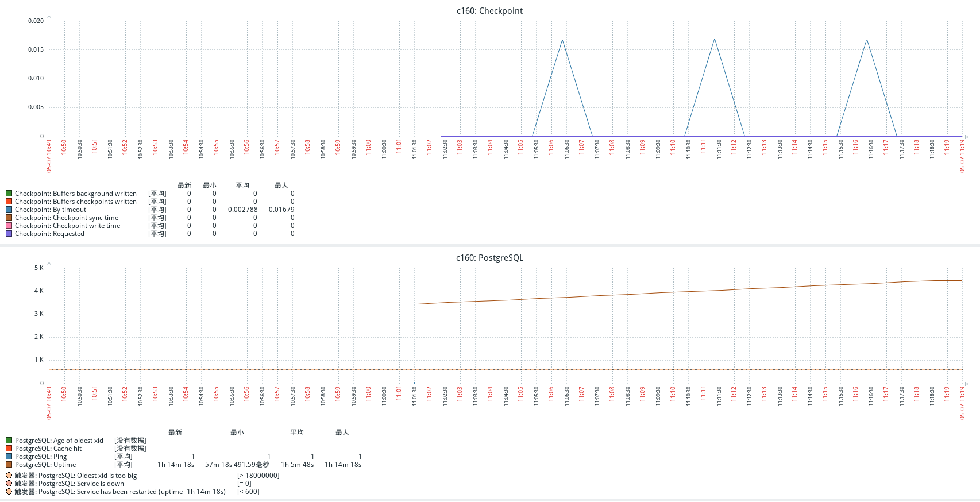Click "Checkpoint: Buffers checkpoints written" legend text
The image size is (980, 502).
pos(76,202)
